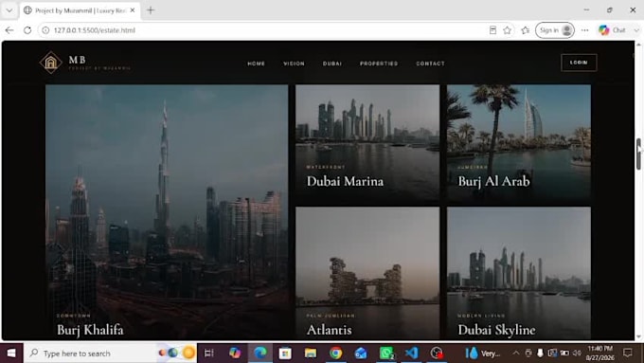The height and width of the screenshot is (363, 644).
Task: Click the MB site logo
Action: click(x=85, y=63)
